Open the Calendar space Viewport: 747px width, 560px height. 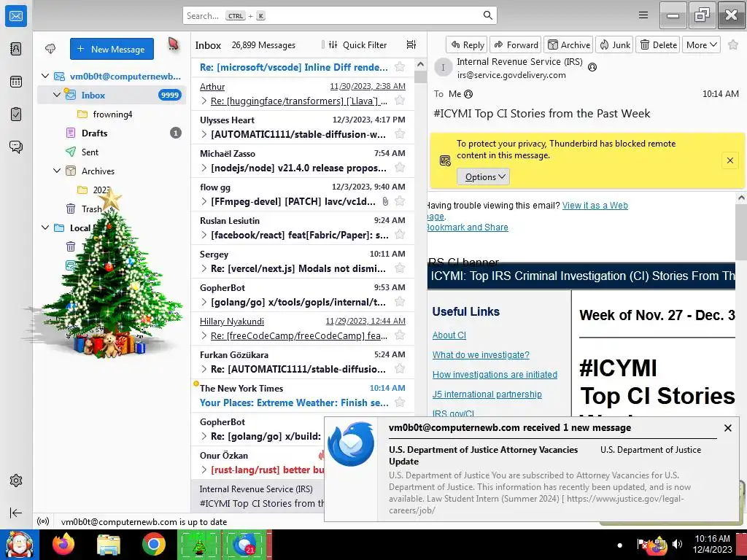(16, 82)
